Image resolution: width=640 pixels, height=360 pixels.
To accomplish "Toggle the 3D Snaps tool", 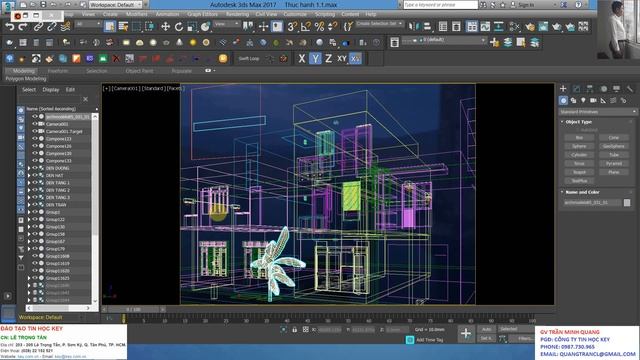I will click(292, 27).
